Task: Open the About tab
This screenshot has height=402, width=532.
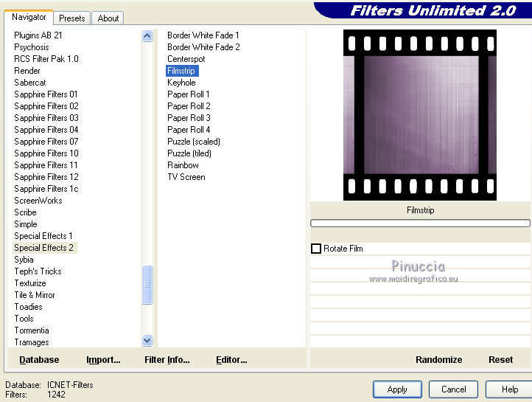Action: 108,18
